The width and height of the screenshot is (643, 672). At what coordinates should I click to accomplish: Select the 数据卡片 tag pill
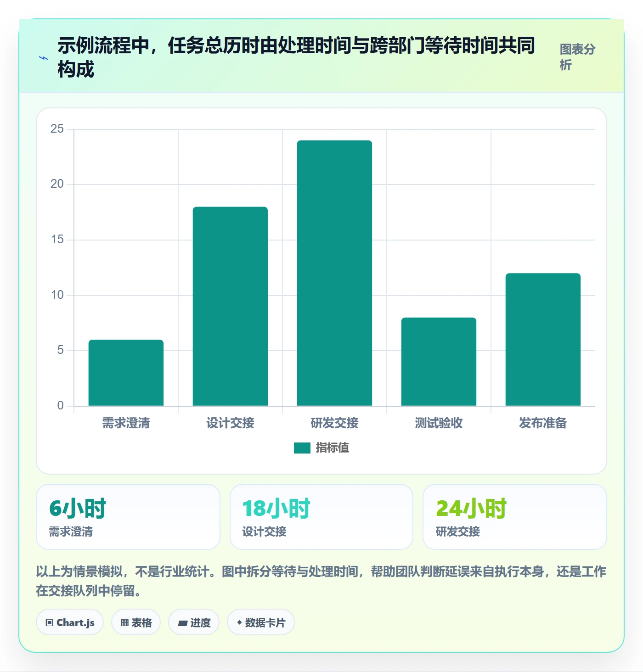pos(261,622)
